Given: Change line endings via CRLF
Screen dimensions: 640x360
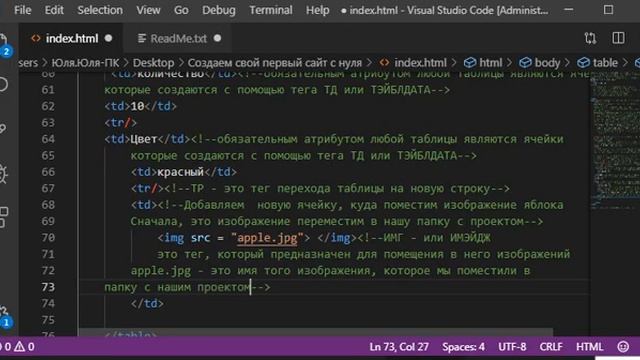Looking at the screenshot, I should tap(551, 347).
